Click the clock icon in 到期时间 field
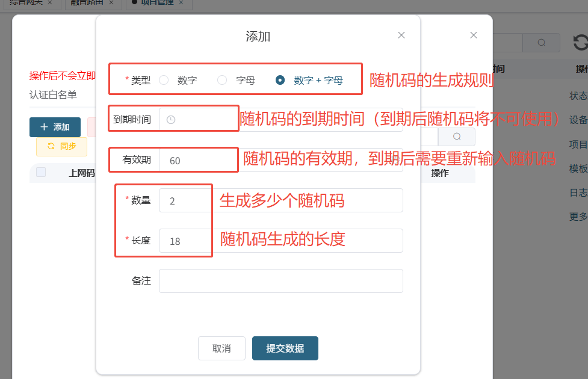Viewport: 588px width, 379px height. point(171,120)
